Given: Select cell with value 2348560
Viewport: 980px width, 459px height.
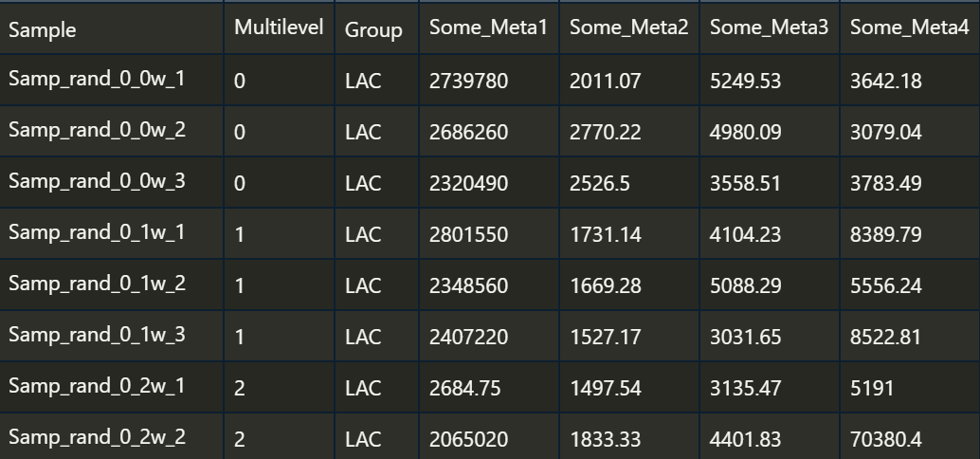Looking at the screenshot, I should (x=489, y=285).
